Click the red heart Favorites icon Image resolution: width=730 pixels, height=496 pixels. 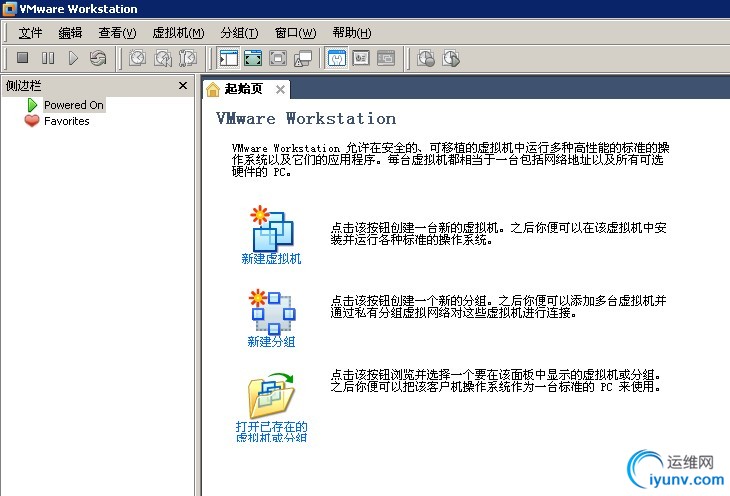(x=32, y=121)
